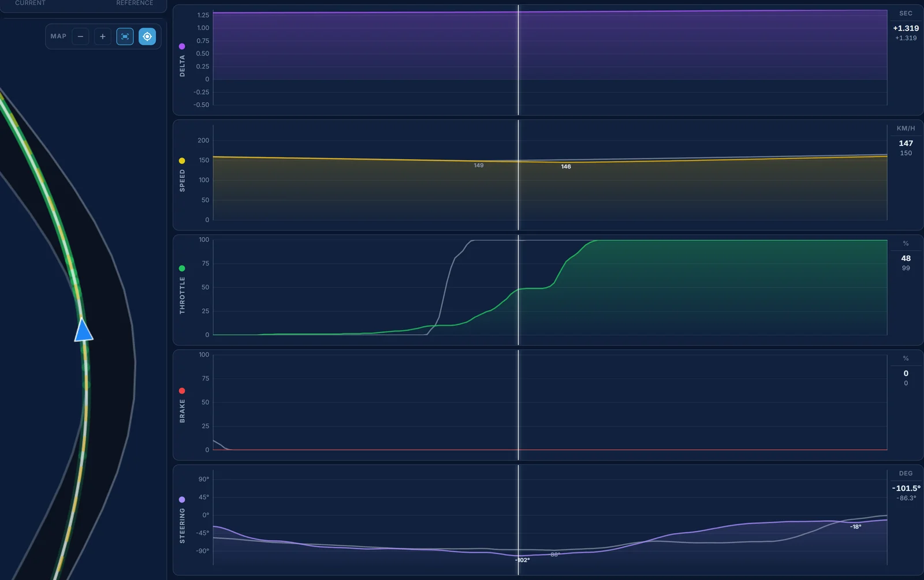Click the 147 current speed readout
924x580 pixels.
click(906, 143)
